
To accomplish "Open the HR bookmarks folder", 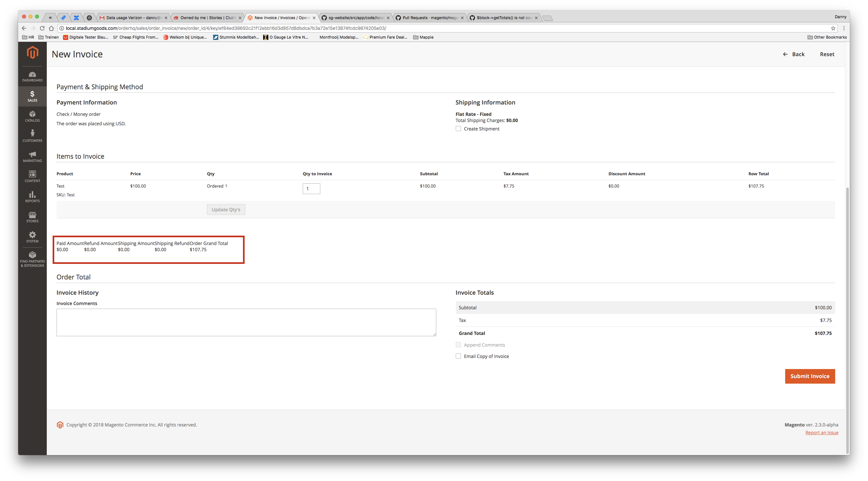I will click(28, 37).
